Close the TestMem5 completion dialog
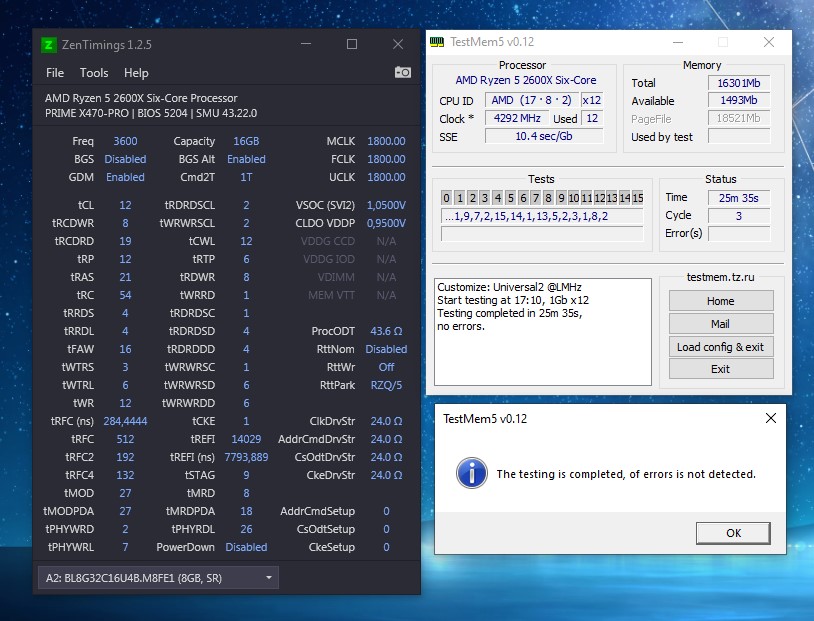814x621 pixels. click(x=771, y=418)
